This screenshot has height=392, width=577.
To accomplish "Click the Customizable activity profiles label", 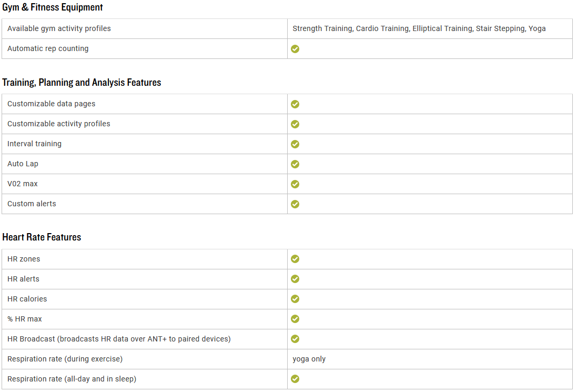I will 59,124.
